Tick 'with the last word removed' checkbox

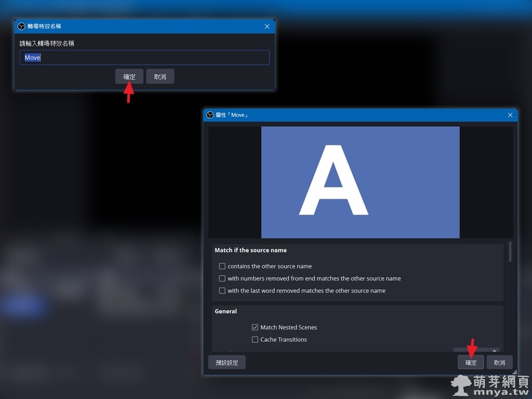point(222,291)
